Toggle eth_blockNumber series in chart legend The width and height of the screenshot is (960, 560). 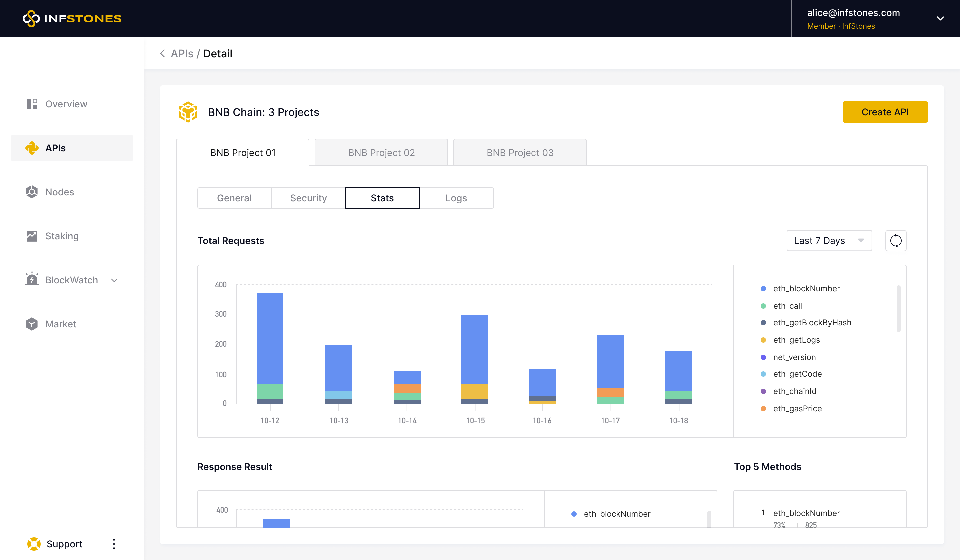pos(806,289)
